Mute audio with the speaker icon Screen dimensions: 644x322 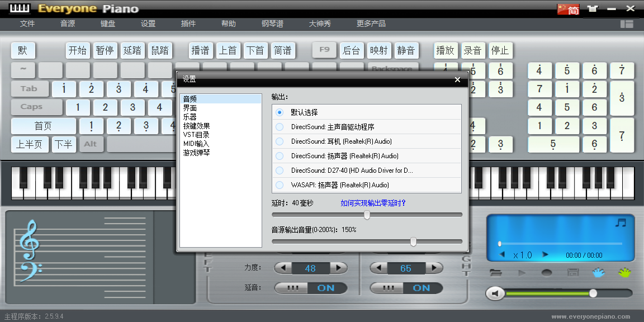[x=495, y=293]
